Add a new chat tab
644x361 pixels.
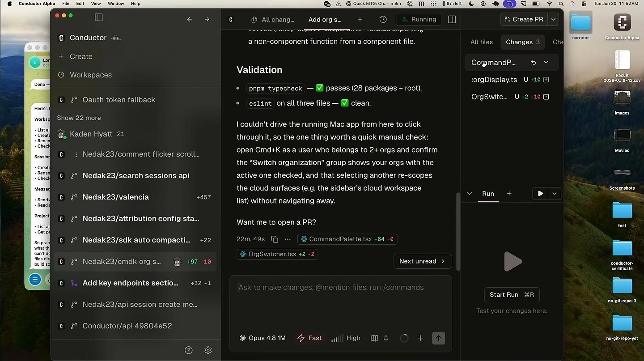(360, 19)
